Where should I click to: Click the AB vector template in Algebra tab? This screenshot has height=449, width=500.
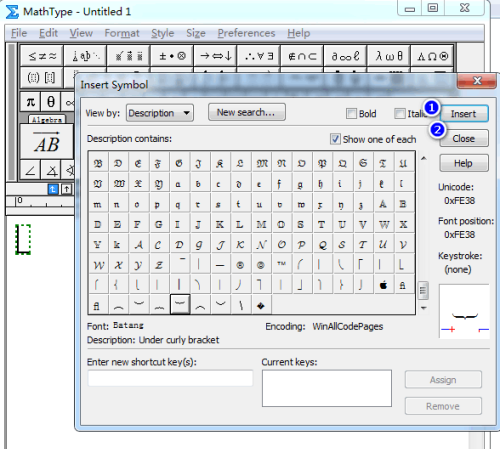click(47, 142)
